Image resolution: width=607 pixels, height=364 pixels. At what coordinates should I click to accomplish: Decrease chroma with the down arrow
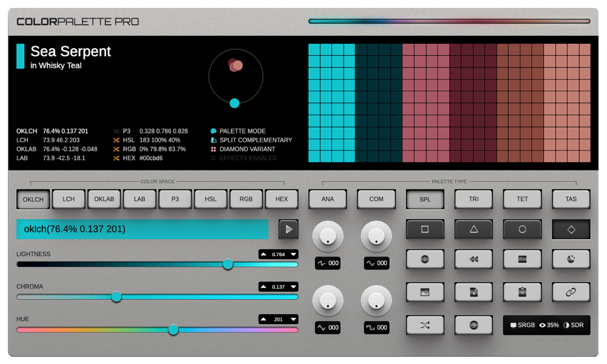pos(293,286)
